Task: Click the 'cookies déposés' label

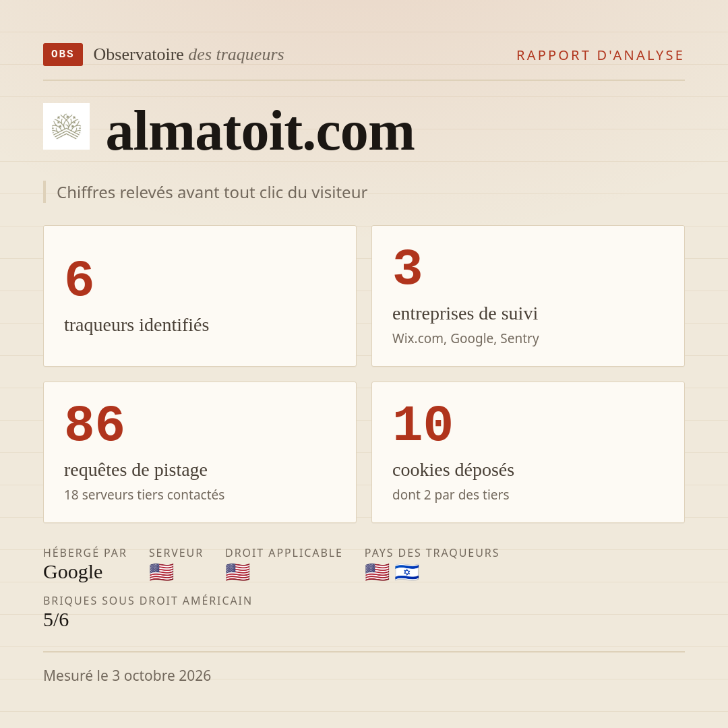Action: click(x=453, y=470)
